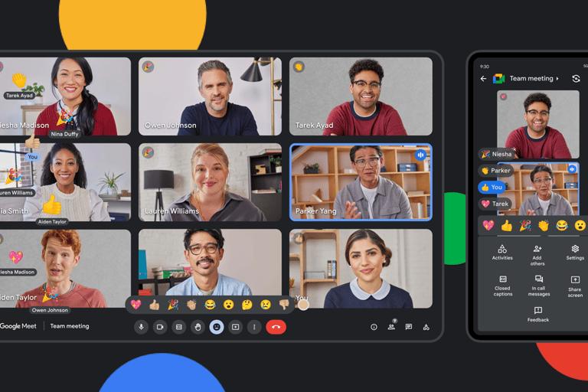Send sparkling heart reaction on the phone
Image resolution: width=588 pixels, height=392 pixels.
point(488,225)
